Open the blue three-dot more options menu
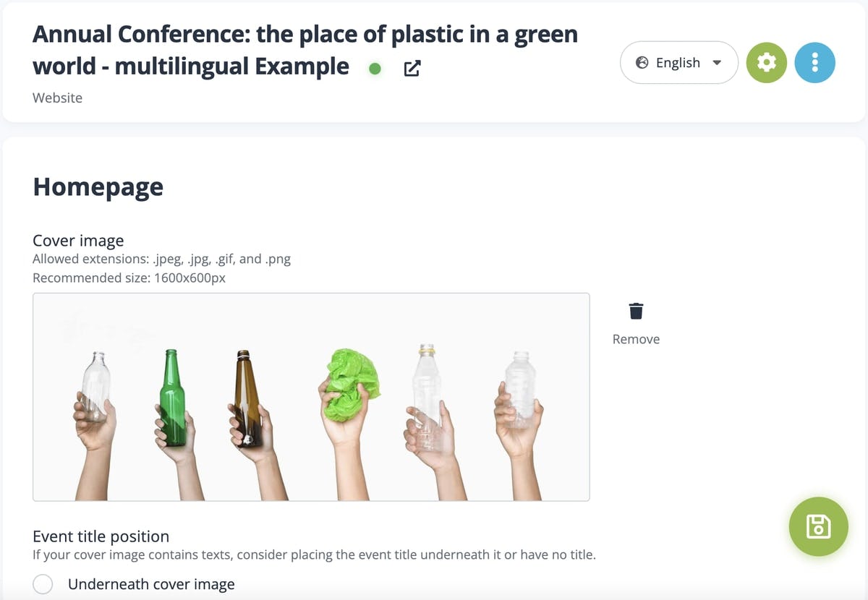Screen dimensions: 868x600 point(814,63)
